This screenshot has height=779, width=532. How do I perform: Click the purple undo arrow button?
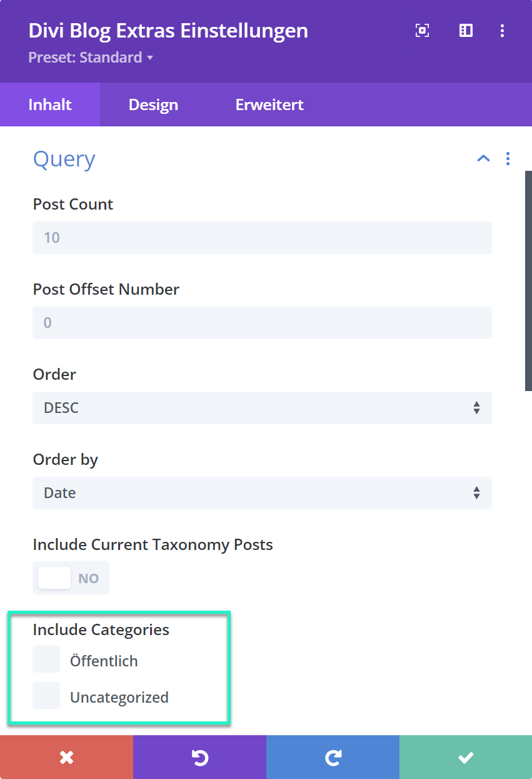pyautogui.click(x=199, y=757)
